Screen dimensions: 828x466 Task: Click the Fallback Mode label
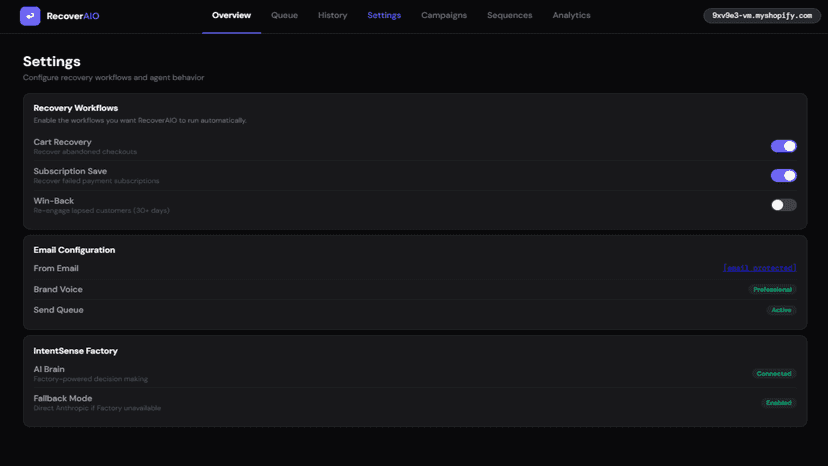click(63, 398)
